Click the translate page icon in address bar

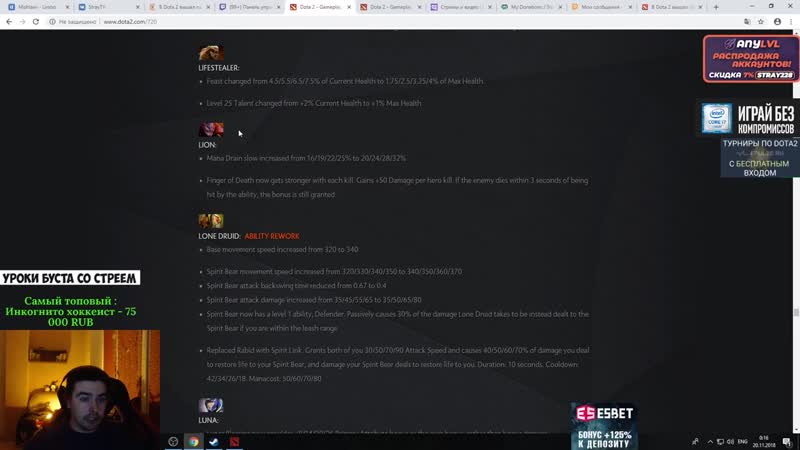click(x=747, y=22)
